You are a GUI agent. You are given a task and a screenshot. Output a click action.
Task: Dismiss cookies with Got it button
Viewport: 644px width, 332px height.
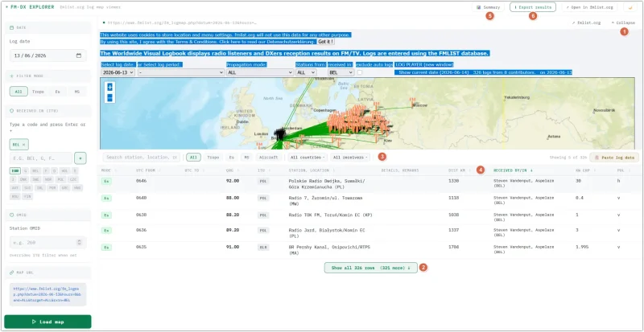(x=325, y=42)
